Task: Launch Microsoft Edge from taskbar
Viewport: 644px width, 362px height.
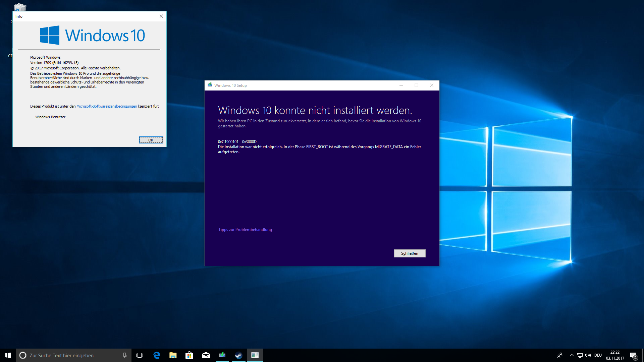Action: 157,355
